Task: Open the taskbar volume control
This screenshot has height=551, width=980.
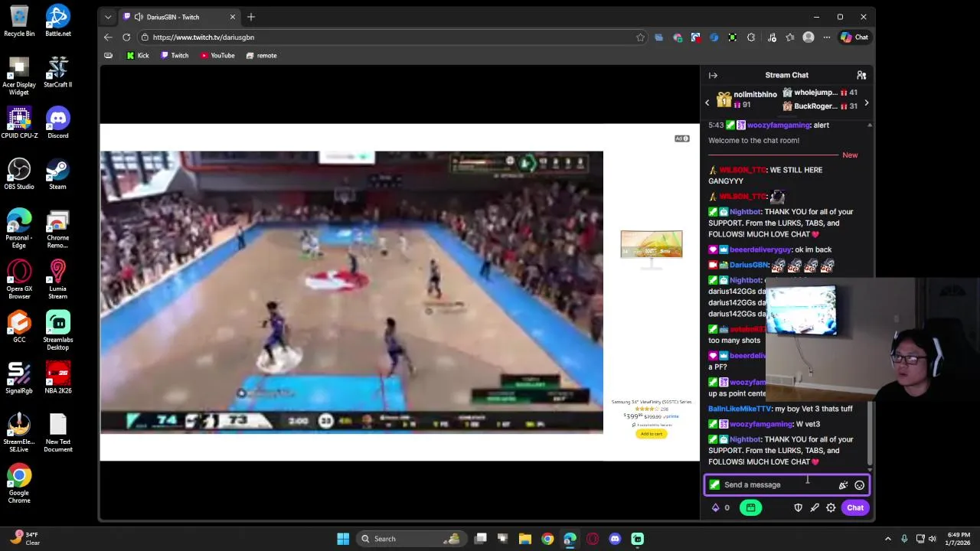Action: 933,539
